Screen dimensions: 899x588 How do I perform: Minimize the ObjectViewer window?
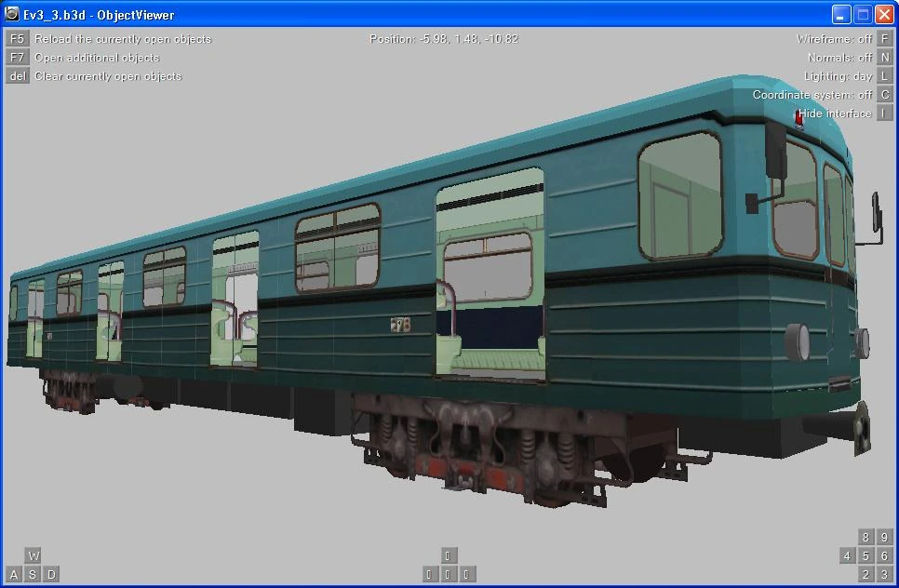coord(841,14)
